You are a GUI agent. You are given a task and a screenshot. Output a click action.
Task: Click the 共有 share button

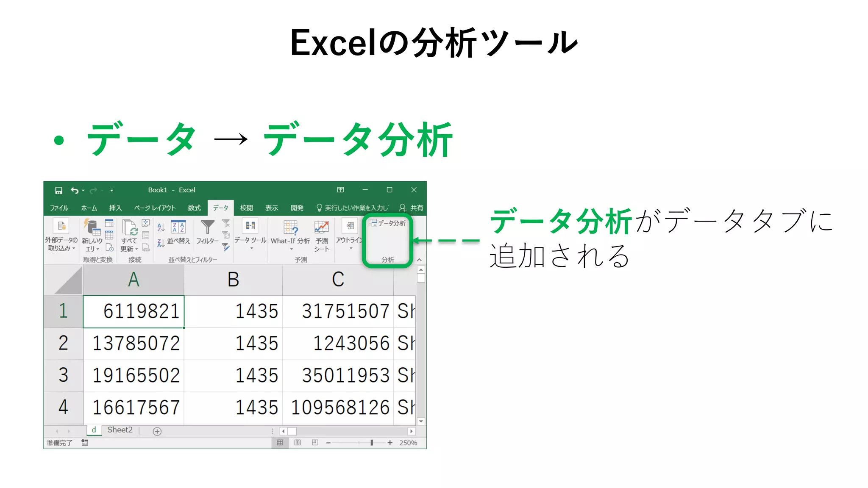(x=411, y=208)
